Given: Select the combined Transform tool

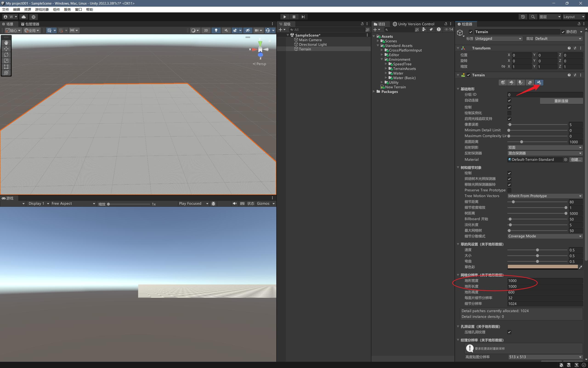Looking at the screenshot, I should pyautogui.click(x=6, y=73).
